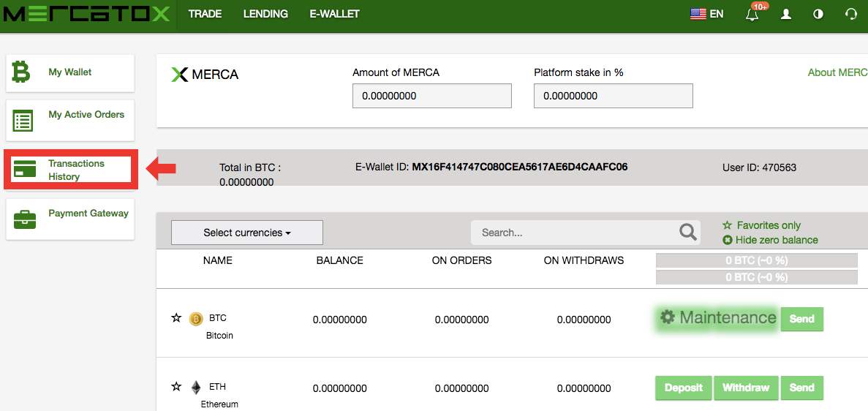Open Transactions History
The height and width of the screenshot is (411, 868).
click(70, 170)
